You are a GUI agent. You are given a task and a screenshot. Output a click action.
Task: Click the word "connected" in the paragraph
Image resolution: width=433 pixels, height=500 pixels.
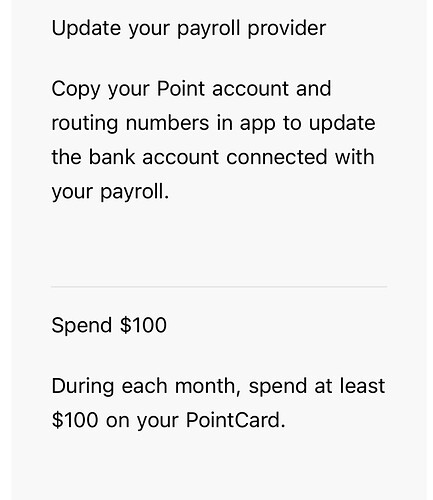tap(277, 157)
